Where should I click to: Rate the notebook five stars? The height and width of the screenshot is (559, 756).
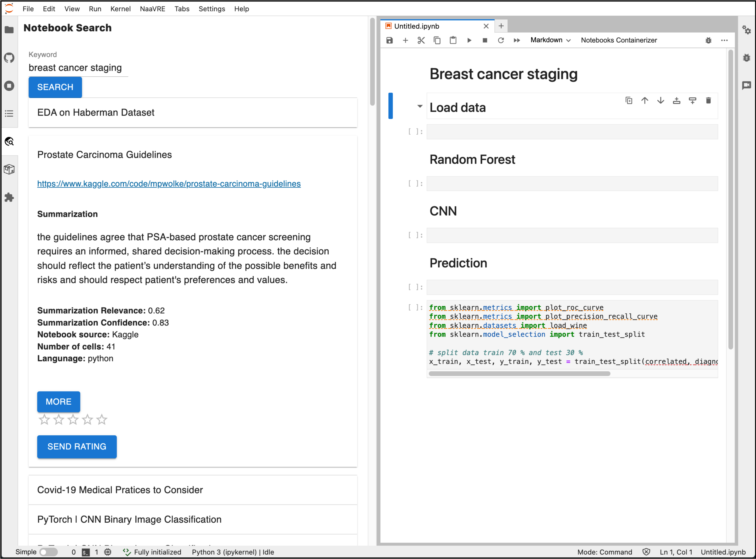tap(102, 420)
